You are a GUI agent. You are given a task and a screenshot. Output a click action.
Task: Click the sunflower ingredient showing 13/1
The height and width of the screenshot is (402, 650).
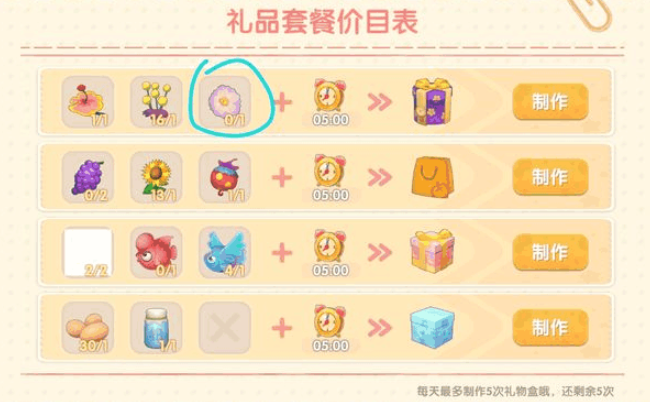tap(156, 177)
